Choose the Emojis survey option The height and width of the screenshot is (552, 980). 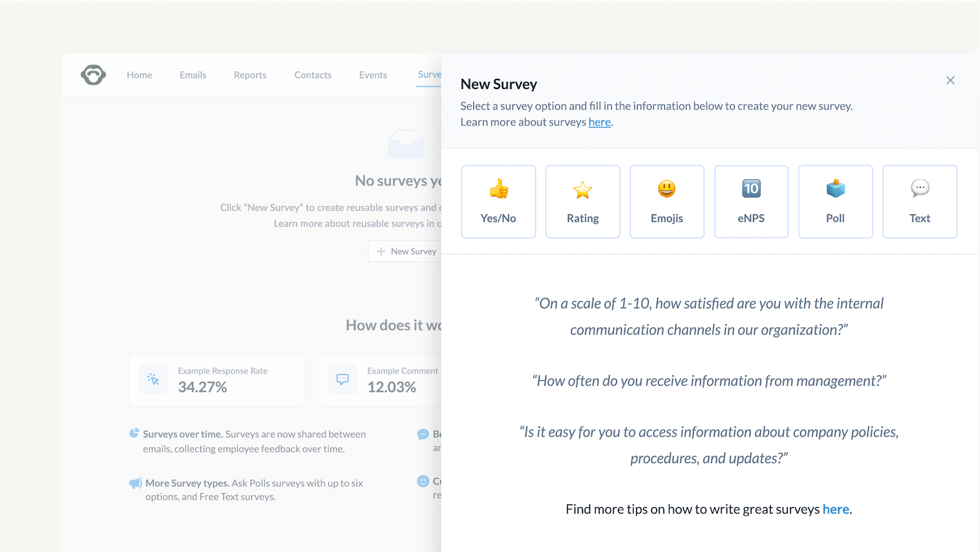(x=667, y=202)
